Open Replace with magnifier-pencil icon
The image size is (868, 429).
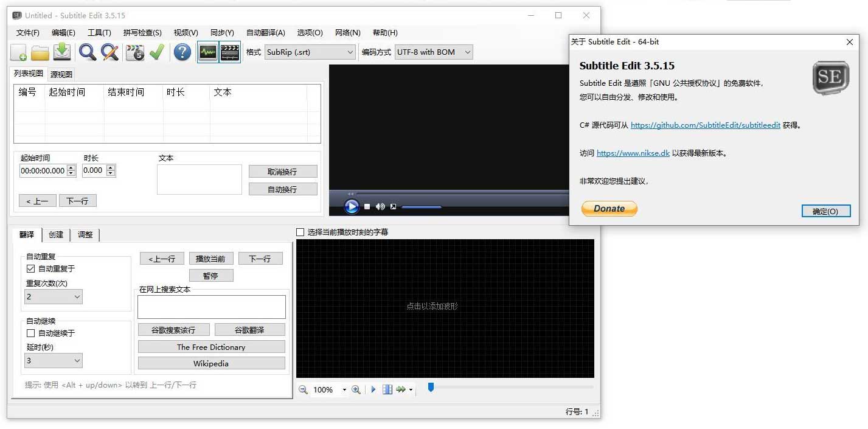109,52
